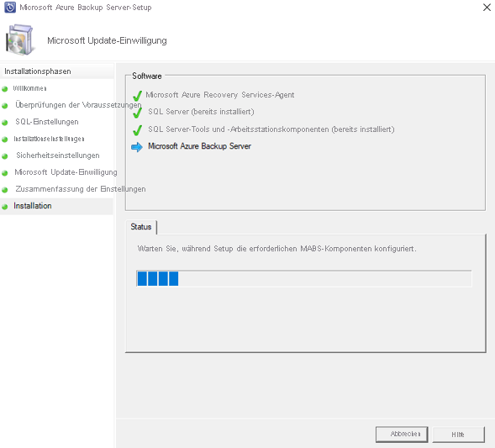This screenshot has width=495, height=448.
Task: Click green dot beside Installationseinstellungen
Action: click(x=5, y=140)
